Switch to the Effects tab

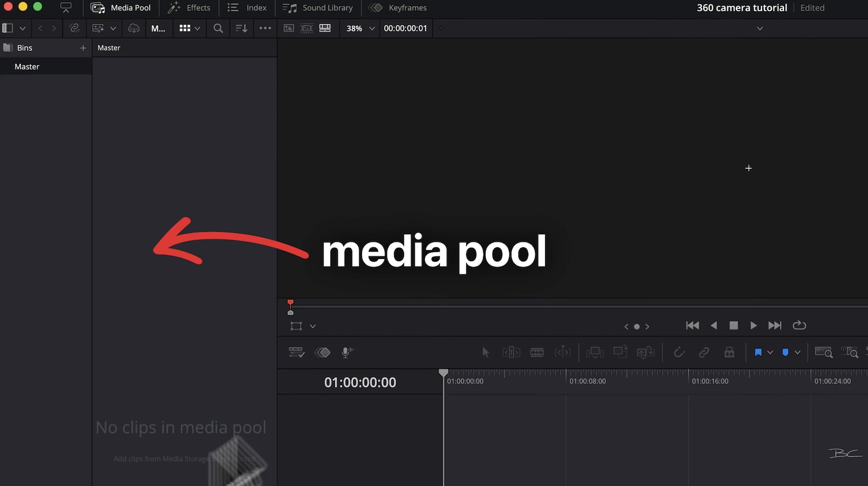[189, 8]
